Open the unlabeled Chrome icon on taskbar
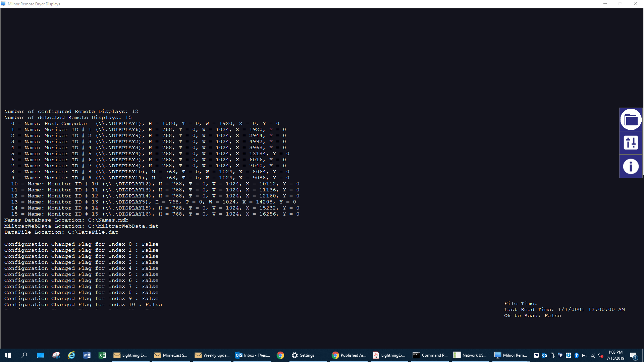 pyautogui.click(x=280, y=355)
